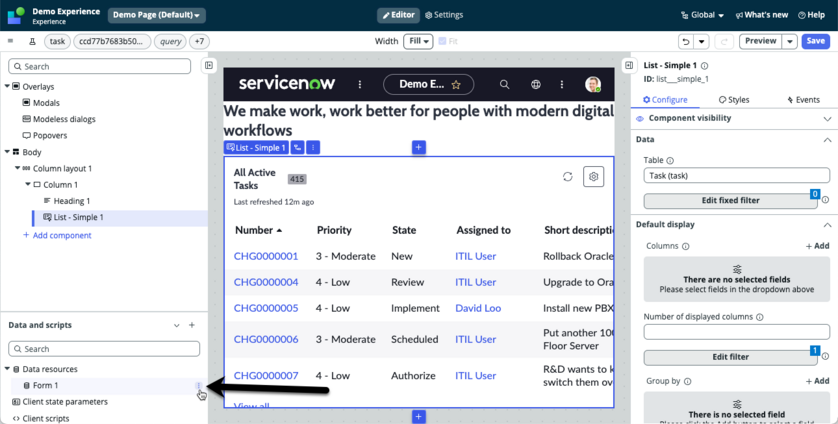The height and width of the screenshot is (424, 838).
Task: Open the list gear settings icon
Action: (594, 176)
